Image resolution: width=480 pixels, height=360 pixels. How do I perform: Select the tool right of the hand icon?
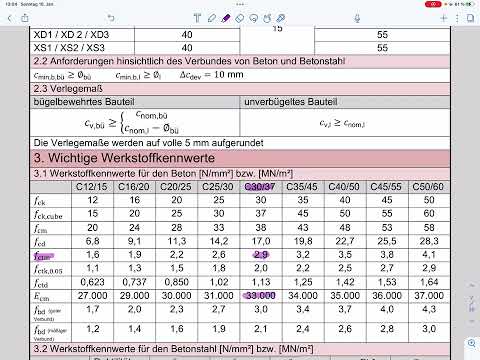click(x=281, y=18)
